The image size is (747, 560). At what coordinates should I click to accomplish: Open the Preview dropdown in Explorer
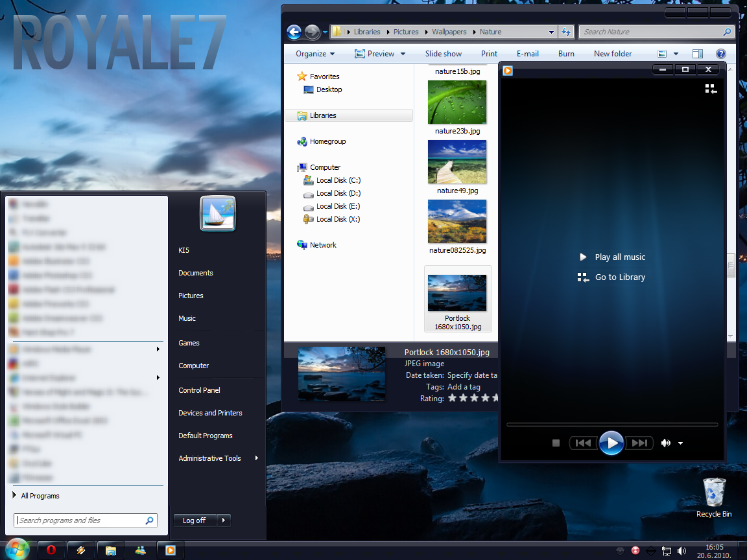(x=380, y=53)
